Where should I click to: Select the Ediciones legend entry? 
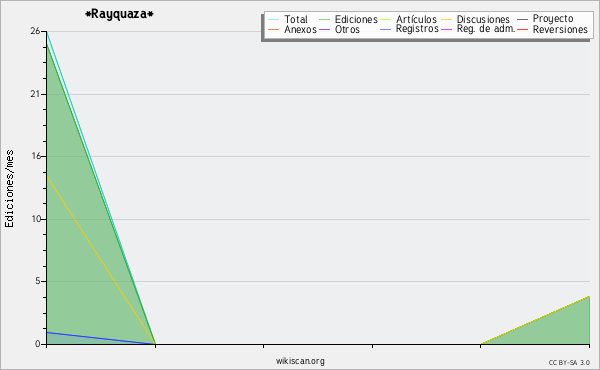click(x=348, y=19)
